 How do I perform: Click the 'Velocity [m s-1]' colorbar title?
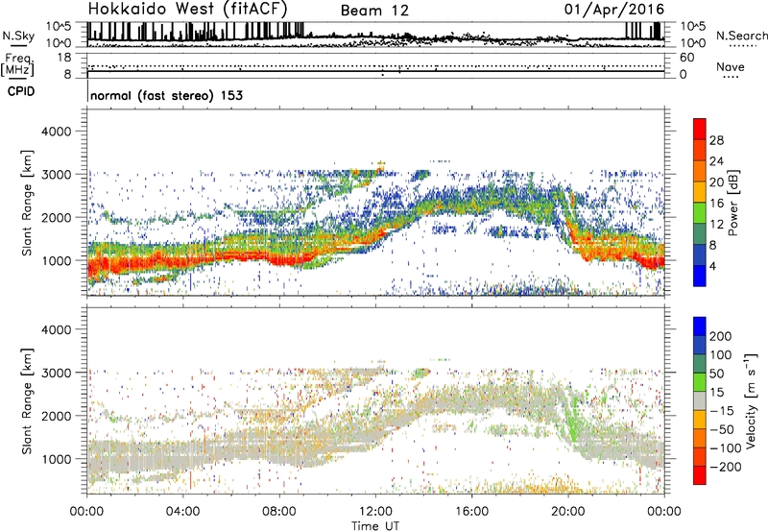click(750, 400)
